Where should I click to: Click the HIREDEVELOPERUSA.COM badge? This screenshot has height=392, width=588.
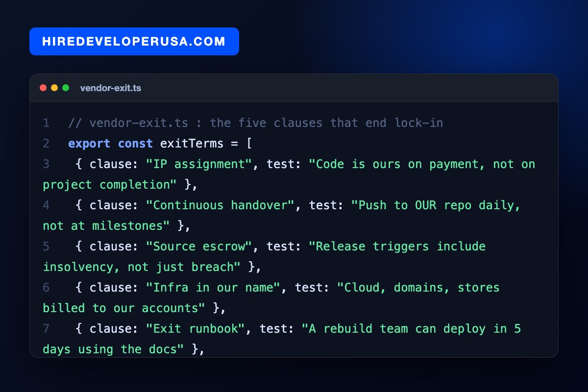[x=134, y=41]
